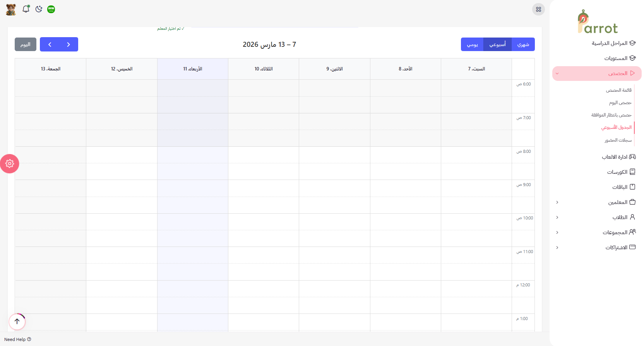This screenshot has width=644, height=346.
Task: Select the أسبوعي weekly view button
Action: pos(497,45)
